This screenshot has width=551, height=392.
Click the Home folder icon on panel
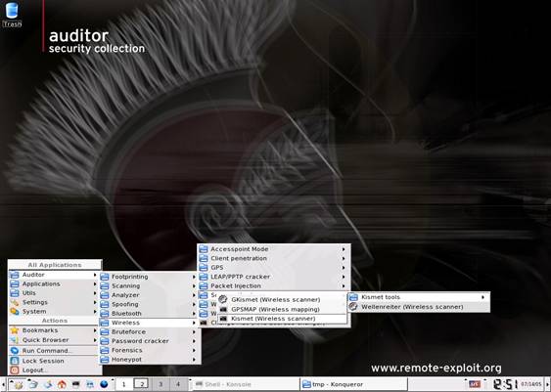(x=62, y=384)
